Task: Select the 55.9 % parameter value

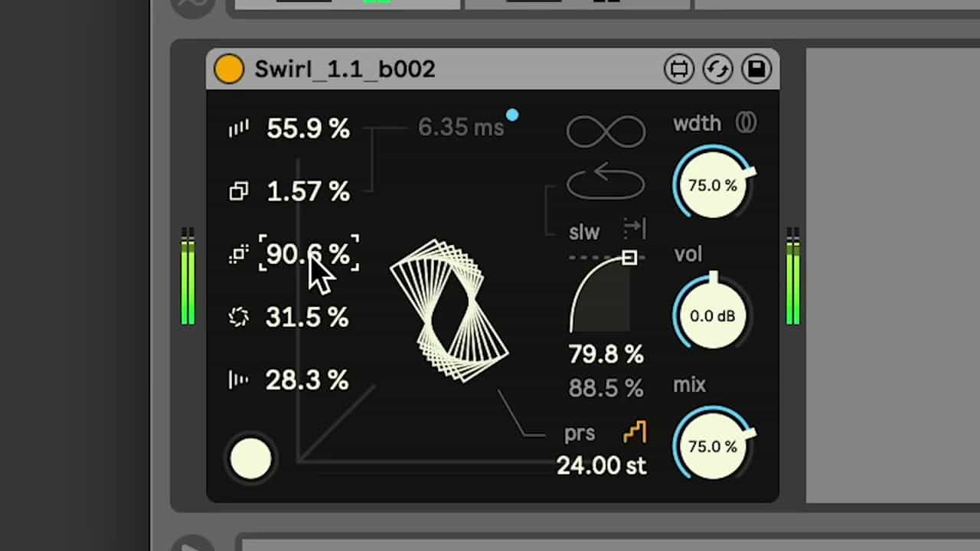Action: 308,129
